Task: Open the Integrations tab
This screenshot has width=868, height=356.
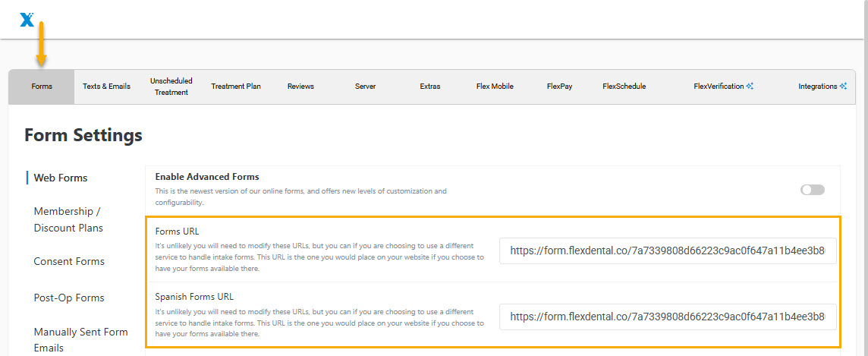Action: (x=822, y=87)
